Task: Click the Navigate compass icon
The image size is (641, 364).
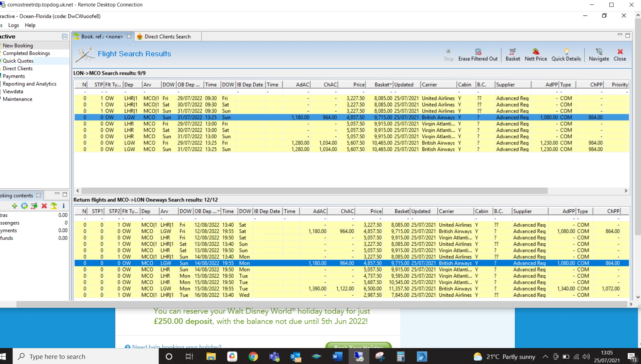Action: click(599, 52)
